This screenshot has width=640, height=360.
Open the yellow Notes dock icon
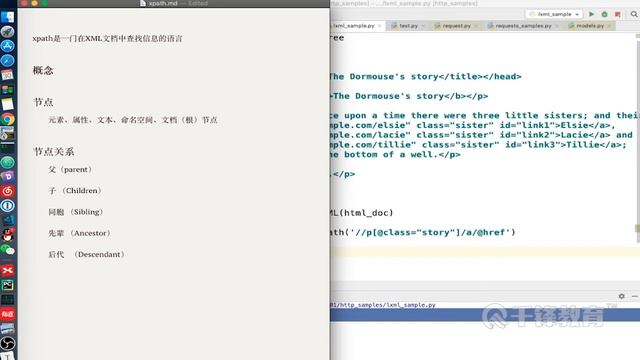[7, 104]
